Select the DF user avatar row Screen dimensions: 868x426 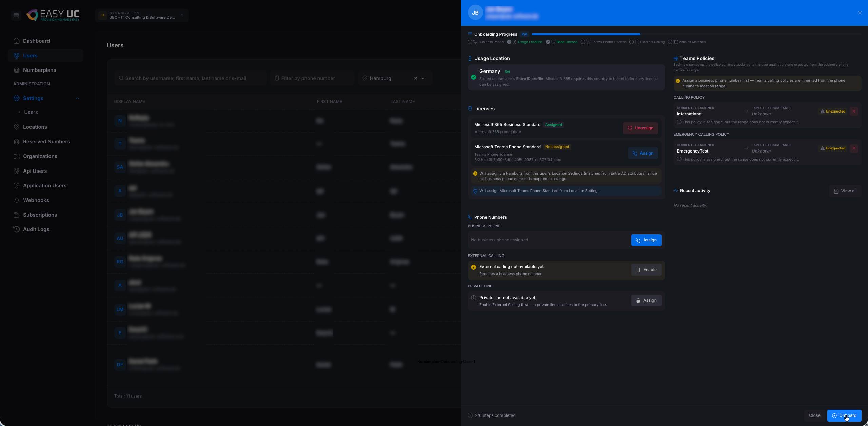120,365
